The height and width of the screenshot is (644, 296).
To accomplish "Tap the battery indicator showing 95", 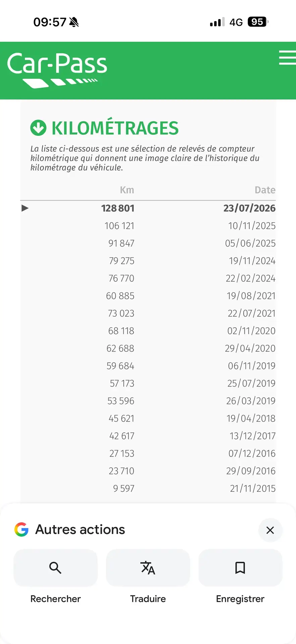I will (258, 22).
